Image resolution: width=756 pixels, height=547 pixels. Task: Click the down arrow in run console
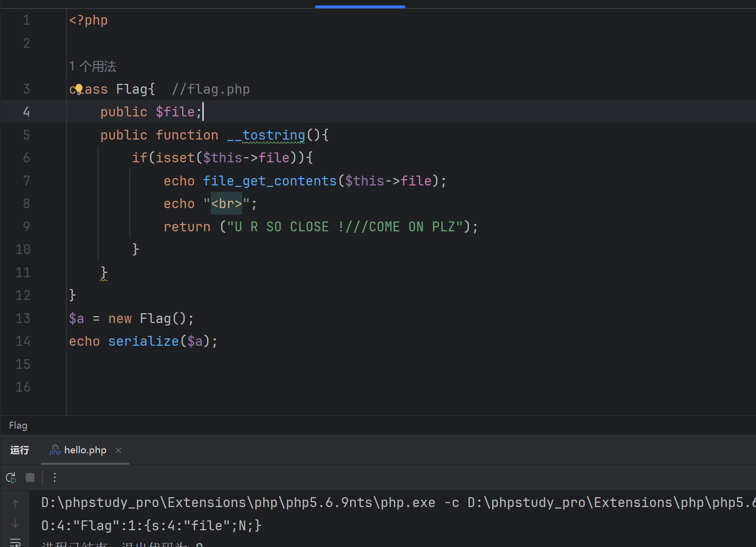coord(15,523)
